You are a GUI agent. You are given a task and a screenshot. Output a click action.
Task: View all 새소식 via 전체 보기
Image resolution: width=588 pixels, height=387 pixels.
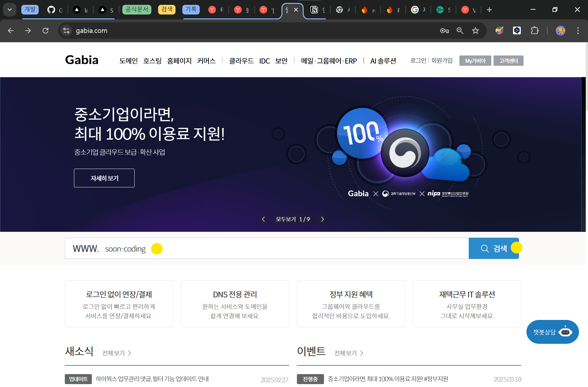[x=117, y=353]
